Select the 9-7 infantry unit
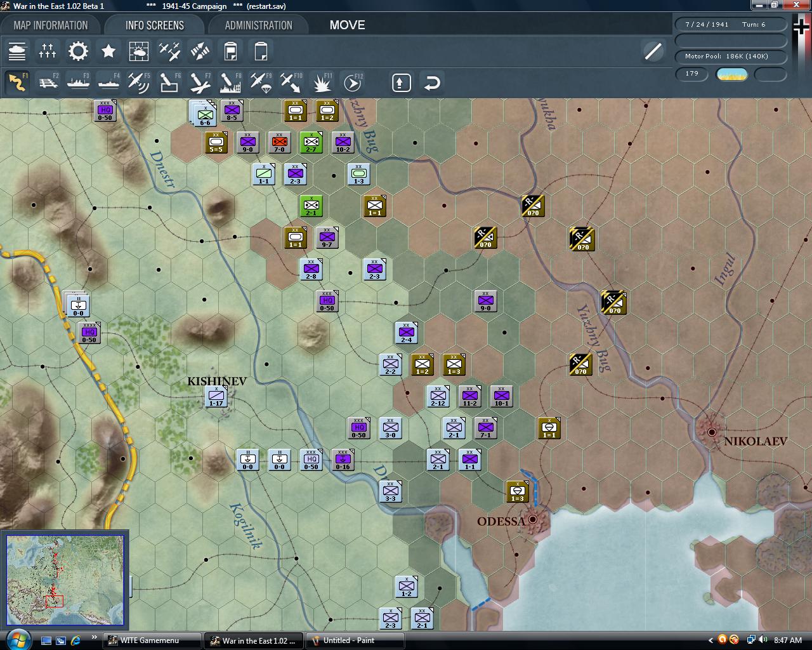 [x=327, y=237]
